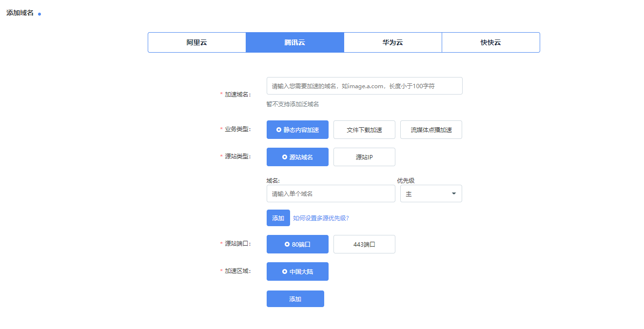Choose 文件下载加速 business type
Screen dimensions: 644x329
pos(364,130)
